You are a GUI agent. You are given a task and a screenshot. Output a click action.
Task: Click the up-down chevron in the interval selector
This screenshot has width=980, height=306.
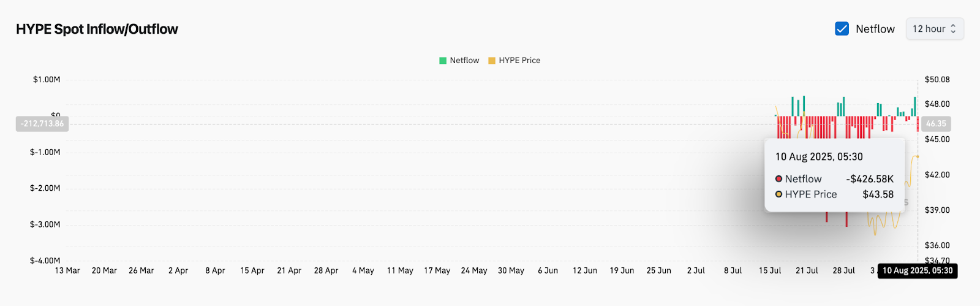tap(953, 29)
